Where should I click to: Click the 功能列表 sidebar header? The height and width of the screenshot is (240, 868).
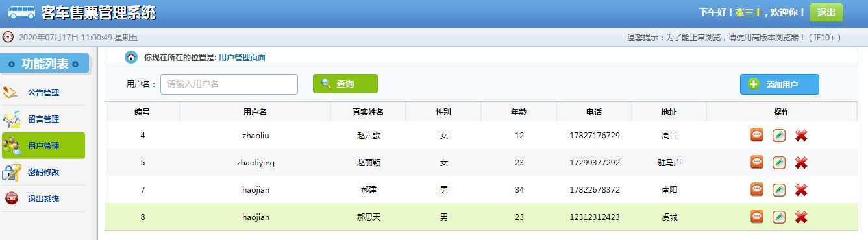point(45,64)
